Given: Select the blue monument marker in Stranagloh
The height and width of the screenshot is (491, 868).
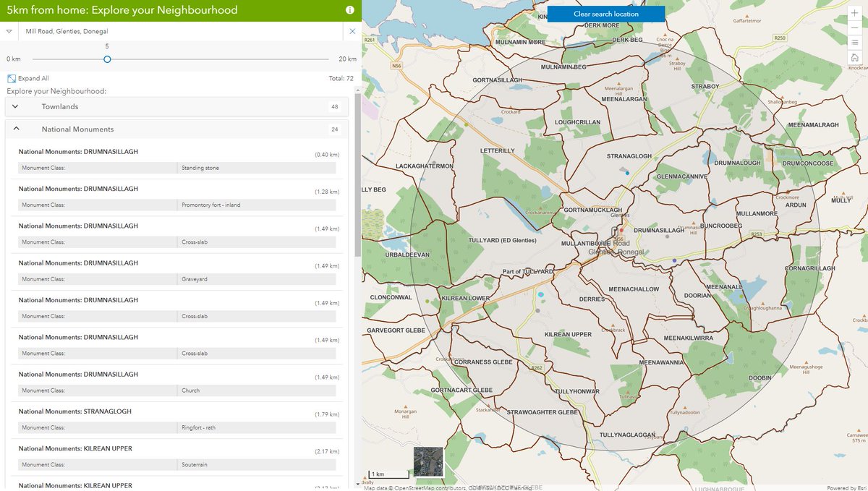Looking at the screenshot, I should pyautogui.click(x=627, y=172).
